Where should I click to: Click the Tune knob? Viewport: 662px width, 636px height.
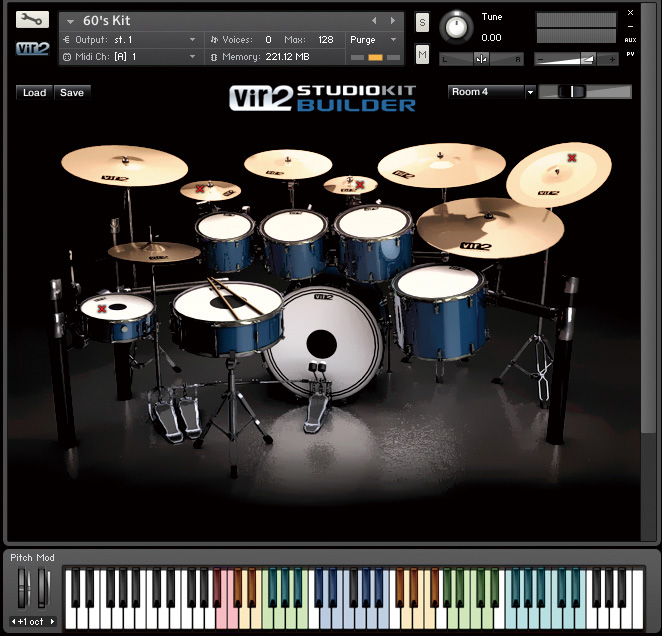pos(456,27)
